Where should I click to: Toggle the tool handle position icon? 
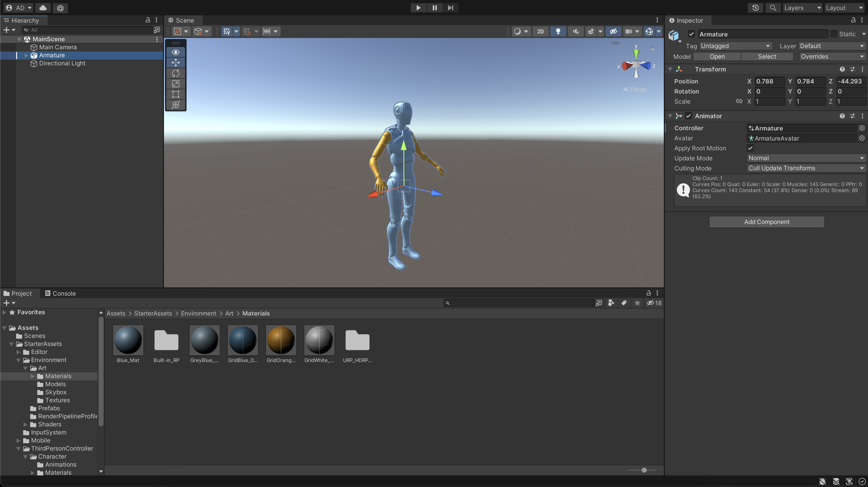(177, 31)
